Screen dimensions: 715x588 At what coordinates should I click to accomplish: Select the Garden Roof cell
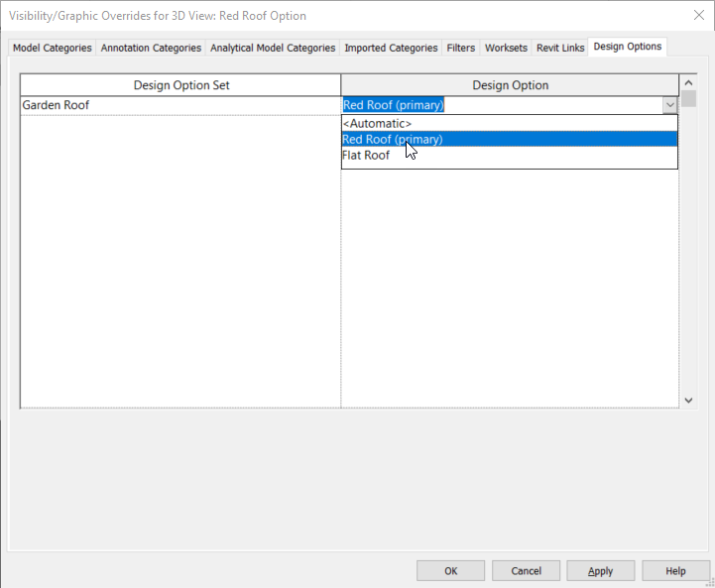(x=180, y=105)
